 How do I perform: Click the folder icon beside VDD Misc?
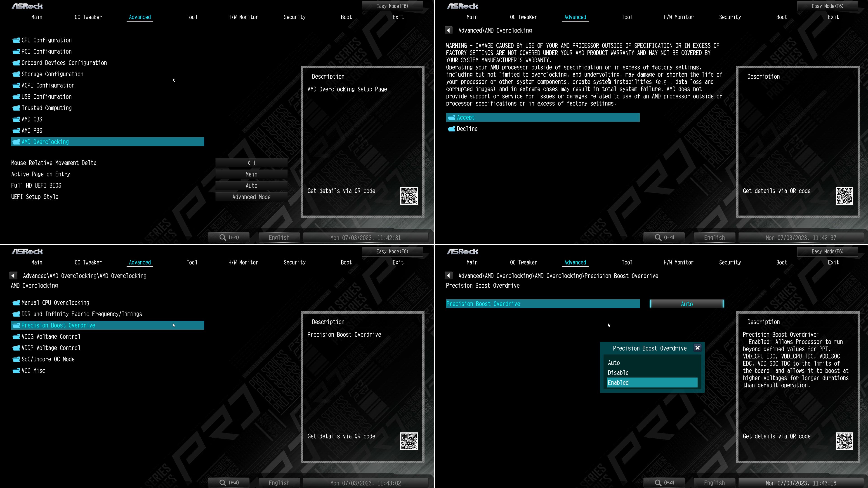[16, 371]
